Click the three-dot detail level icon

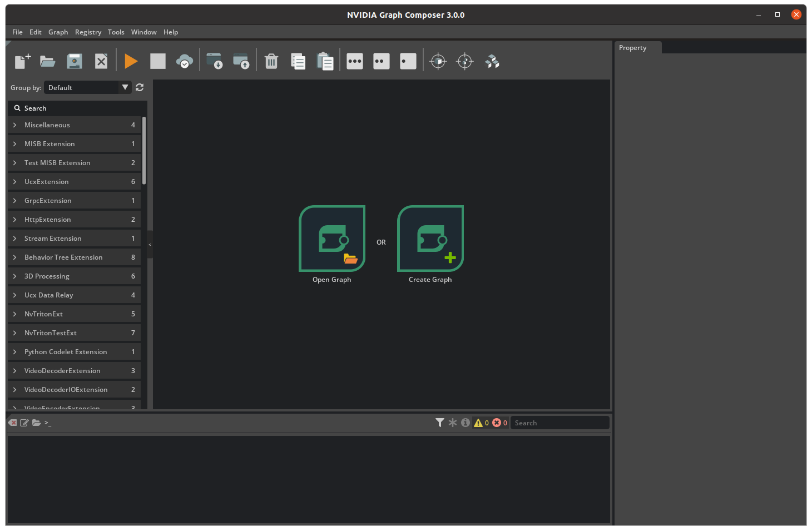tap(355, 61)
